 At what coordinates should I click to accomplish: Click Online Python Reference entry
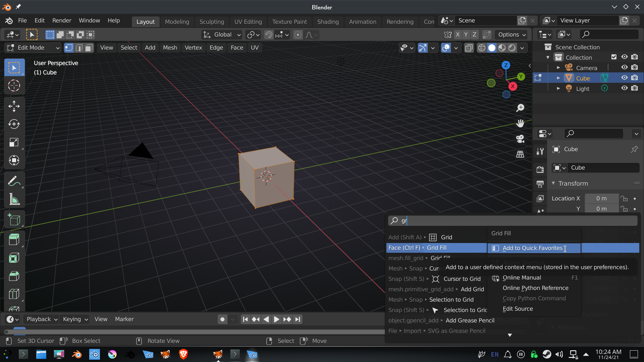pos(535,288)
